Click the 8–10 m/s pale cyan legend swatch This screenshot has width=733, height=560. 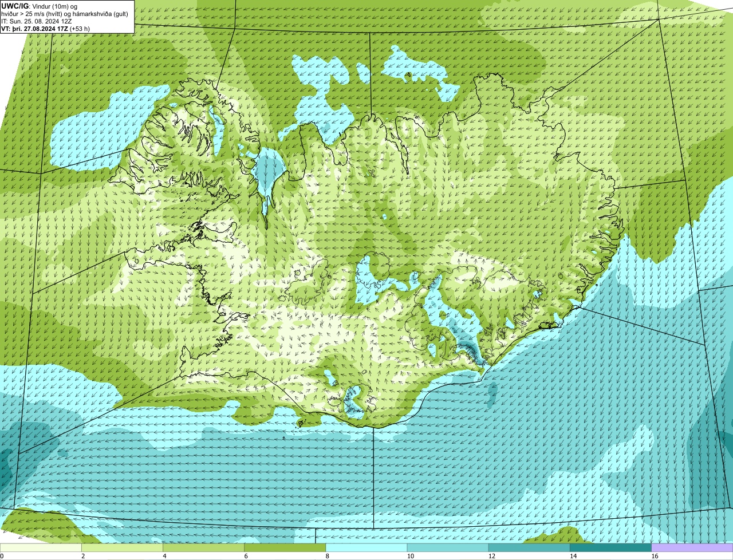366,547
